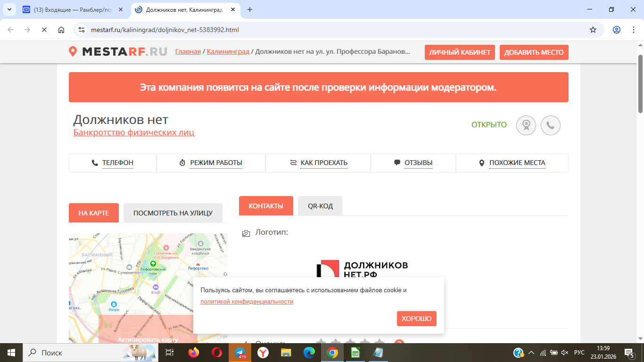This screenshot has width=644, height=362.
Task: Jump to the КАК ПРОЕХАТЬ section
Action: 318,163
